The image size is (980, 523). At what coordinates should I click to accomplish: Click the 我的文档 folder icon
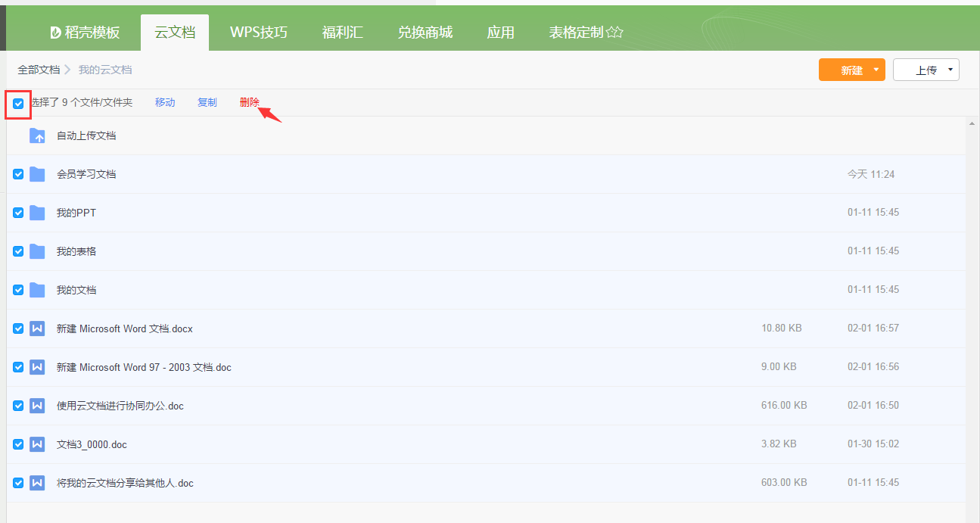(x=37, y=290)
